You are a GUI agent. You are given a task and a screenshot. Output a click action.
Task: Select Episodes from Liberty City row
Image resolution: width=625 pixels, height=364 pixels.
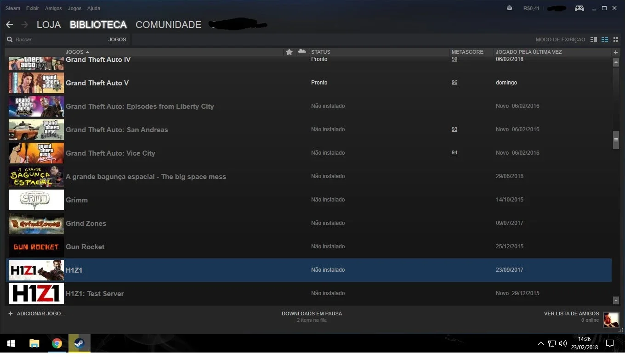tap(309, 106)
